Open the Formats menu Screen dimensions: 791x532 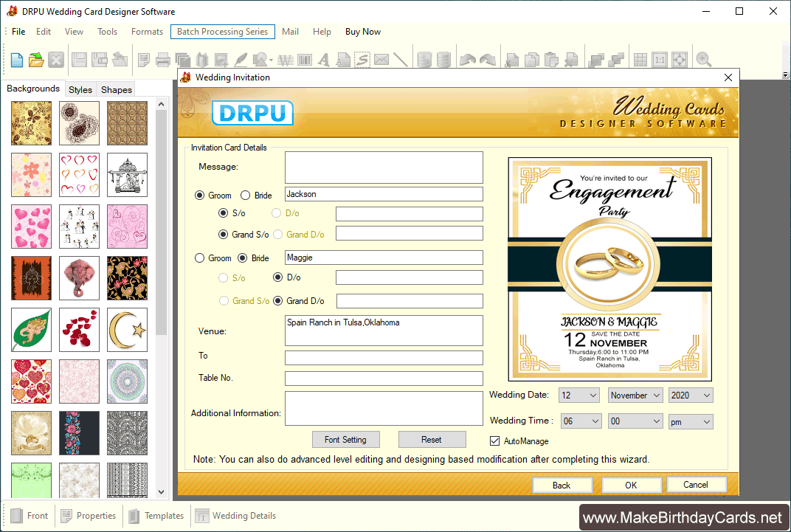(147, 32)
